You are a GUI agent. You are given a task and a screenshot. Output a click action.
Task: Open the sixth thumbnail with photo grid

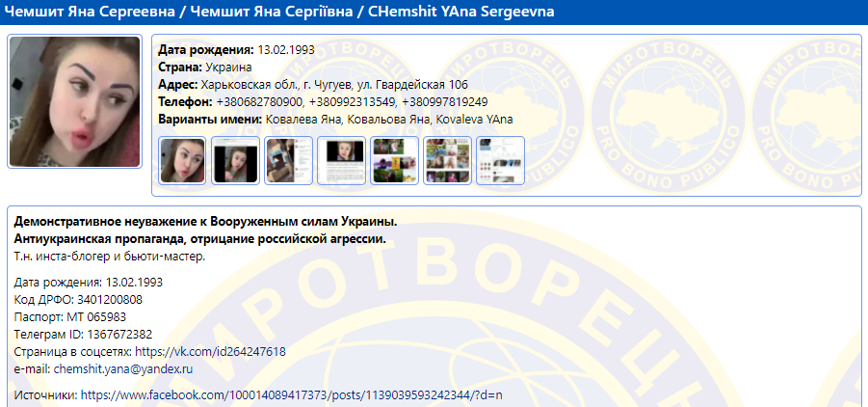pos(447,160)
